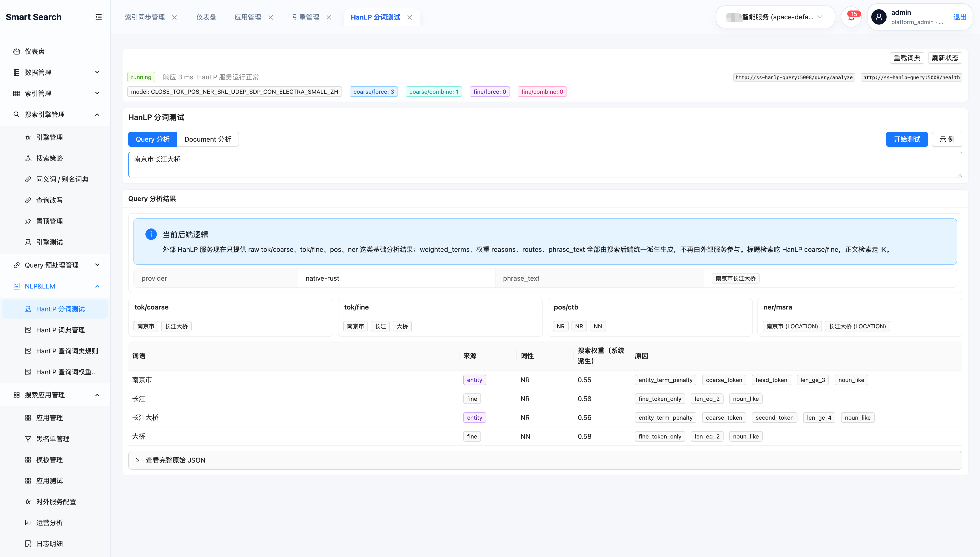Screen dimensions: 980x557
Task: Click the admin user avatar icon
Action: [879, 17]
